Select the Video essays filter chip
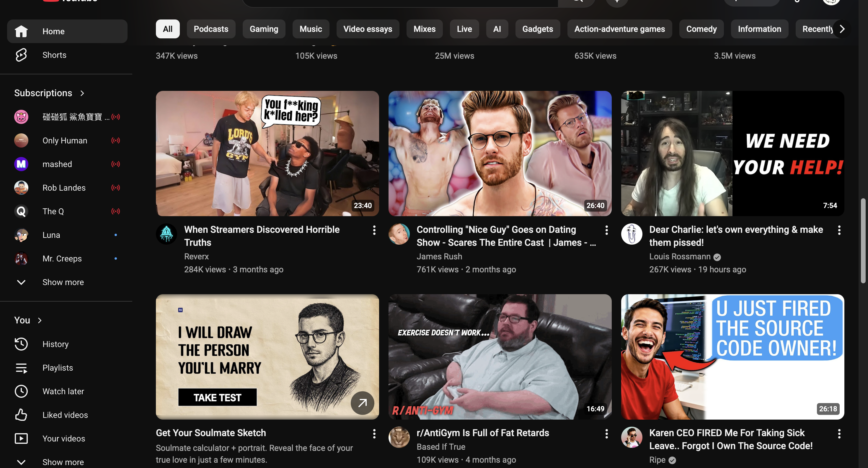868x468 pixels. [368, 29]
